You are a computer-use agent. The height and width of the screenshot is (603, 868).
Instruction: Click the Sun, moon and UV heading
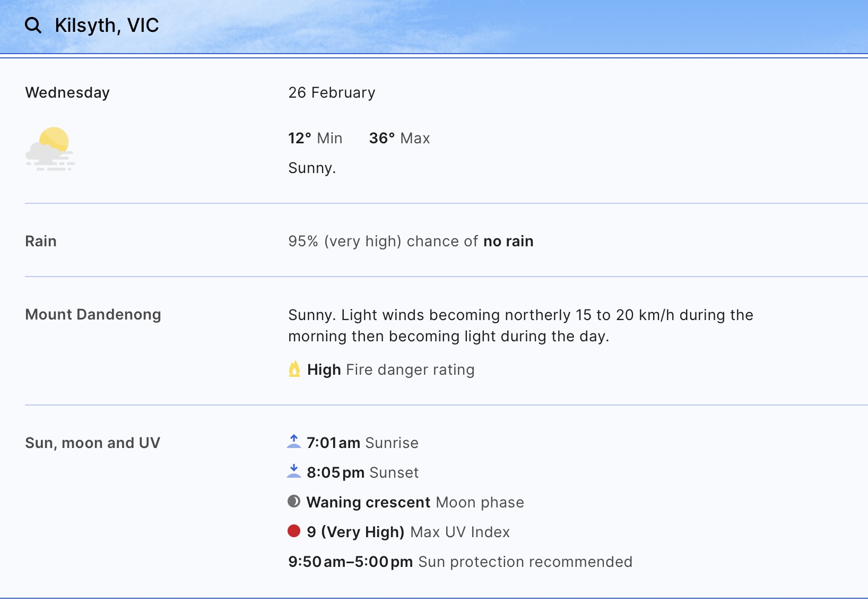coord(92,443)
